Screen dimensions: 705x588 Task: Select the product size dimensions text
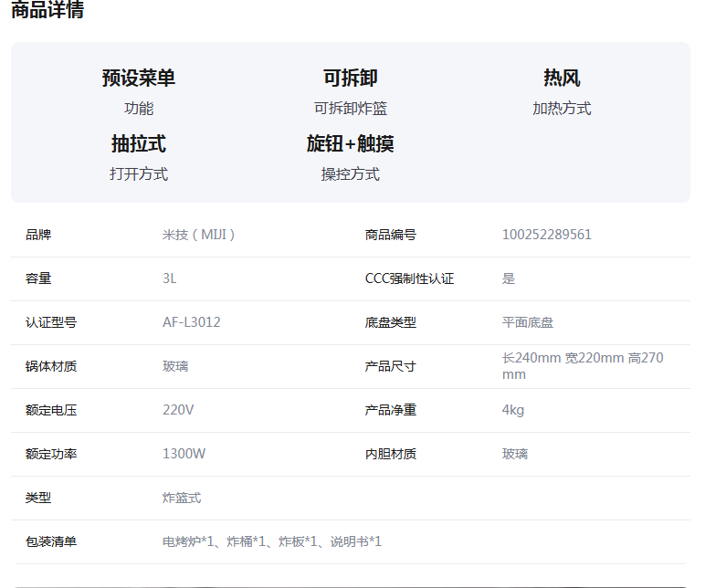[583, 366]
